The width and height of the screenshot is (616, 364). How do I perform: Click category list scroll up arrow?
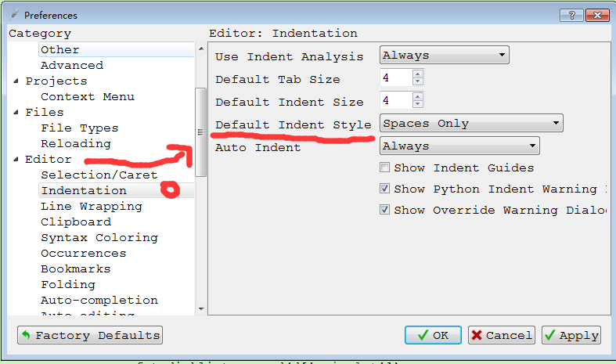(x=201, y=49)
